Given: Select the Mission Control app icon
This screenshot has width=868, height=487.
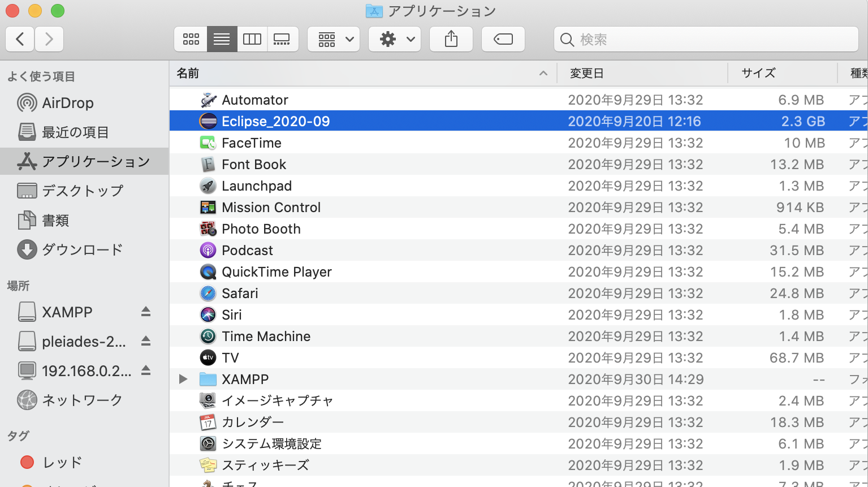Looking at the screenshot, I should pyautogui.click(x=208, y=207).
